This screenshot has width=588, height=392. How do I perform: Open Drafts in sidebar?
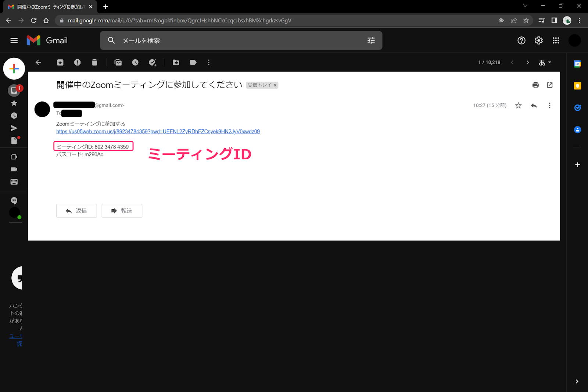(14, 140)
